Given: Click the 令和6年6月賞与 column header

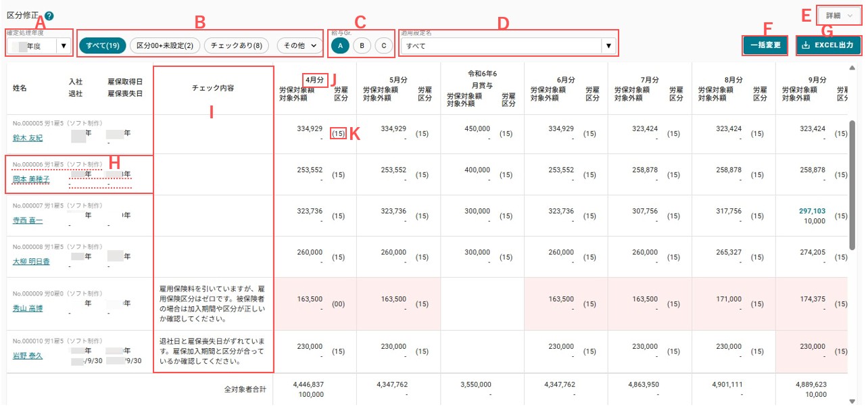Looking at the screenshot, I should 481,78.
